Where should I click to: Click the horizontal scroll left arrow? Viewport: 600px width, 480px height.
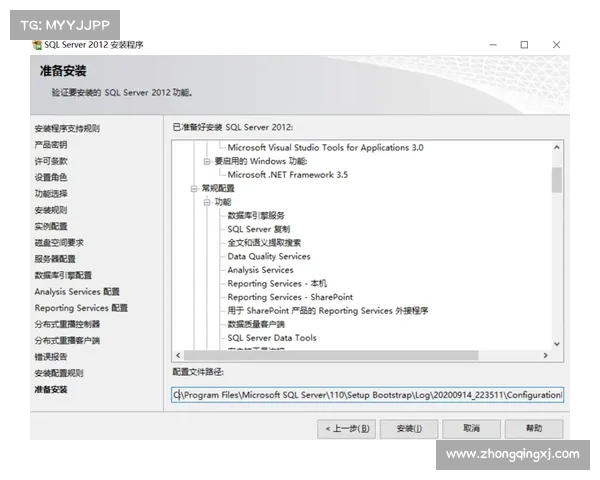pyautogui.click(x=178, y=356)
